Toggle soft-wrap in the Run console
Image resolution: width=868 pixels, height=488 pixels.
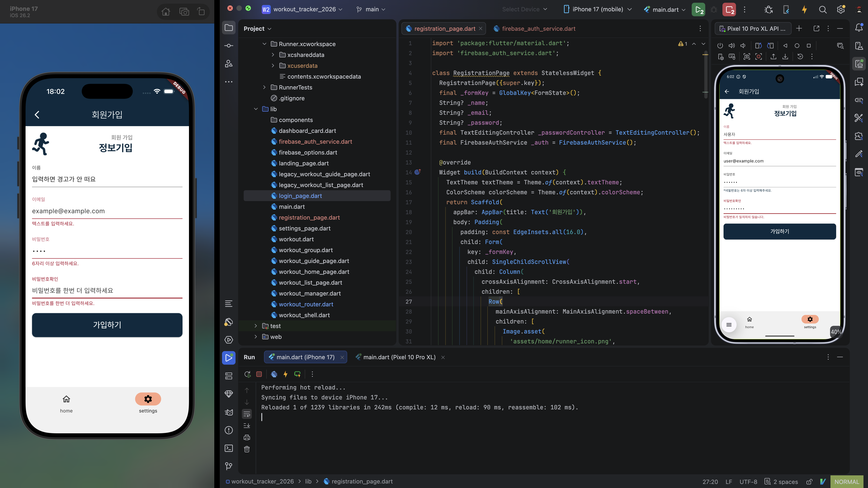[247, 414]
